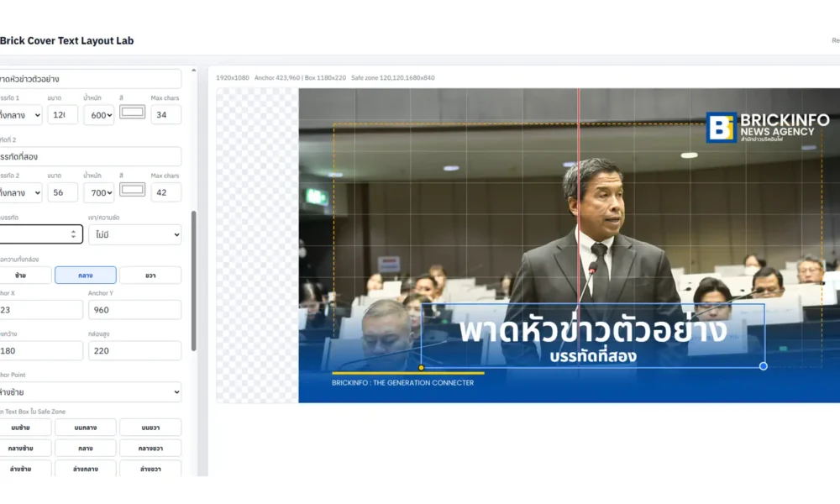840x504 pixels.
Task: Open the Anchor Point dropdown
Action: (90, 392)
